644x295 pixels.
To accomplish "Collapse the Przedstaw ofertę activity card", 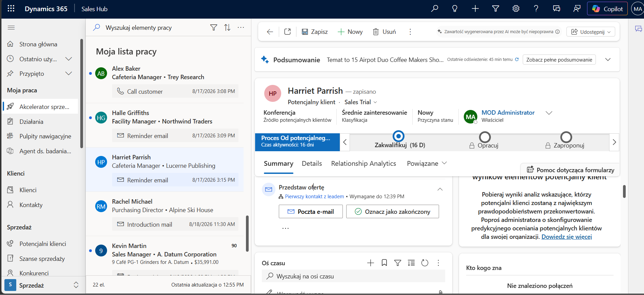I will [x=440, y=189].
